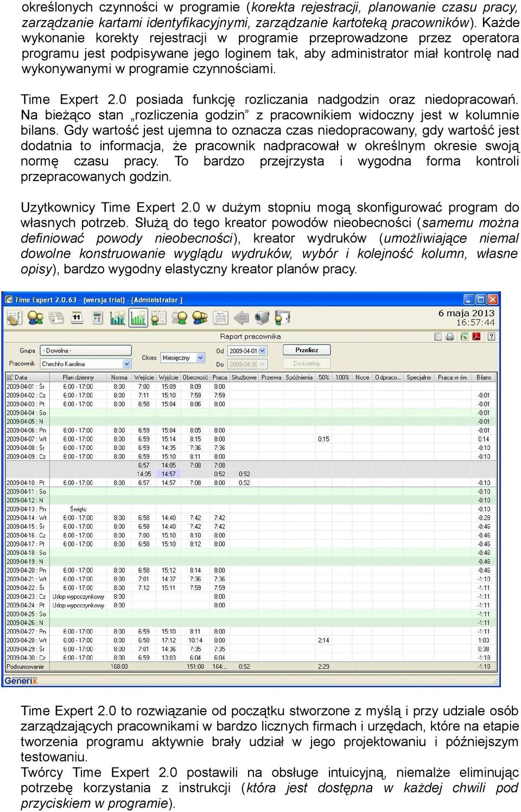The image size is (521, 812).
Task: Open the help question mark icon
Action: pos(491,336)
